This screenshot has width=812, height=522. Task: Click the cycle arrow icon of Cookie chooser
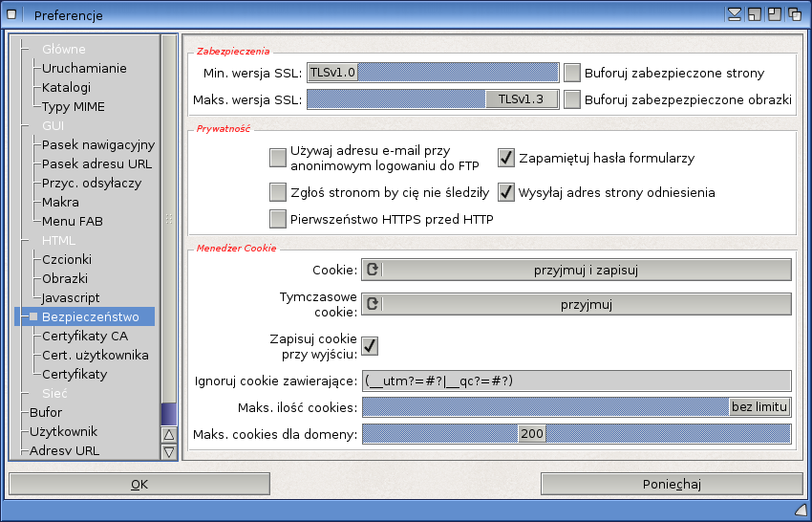point(372,270)
